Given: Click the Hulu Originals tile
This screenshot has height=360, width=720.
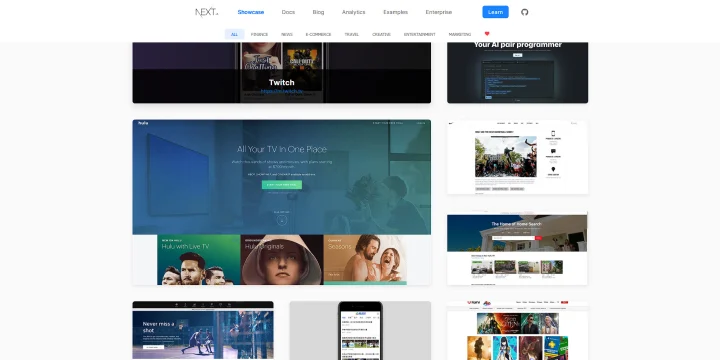Looking at the screenshot, I should click(282, 260).
